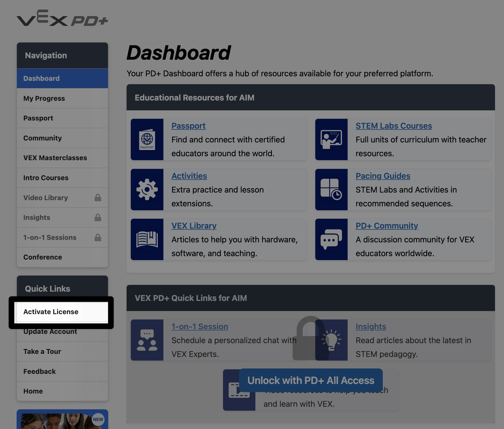
Task: Click the lock icon beside Video Library
Action: (x=98, y=198)
